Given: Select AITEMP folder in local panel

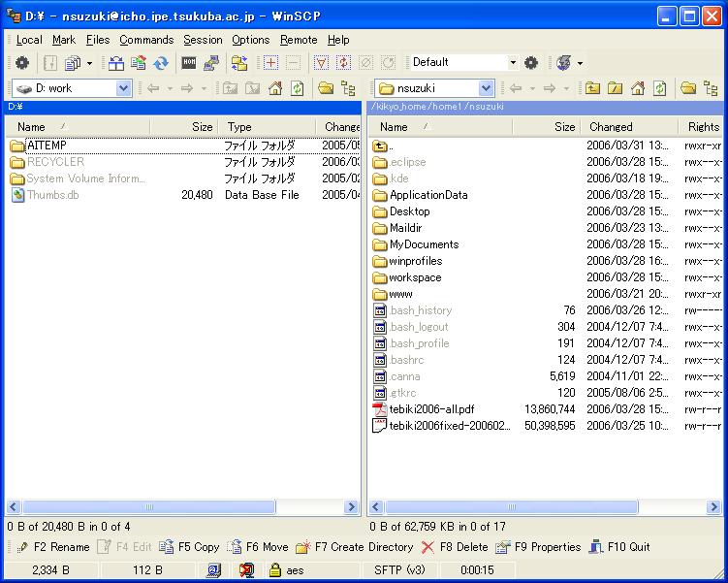Looking at the screenshot, I should tap(47, 146).
